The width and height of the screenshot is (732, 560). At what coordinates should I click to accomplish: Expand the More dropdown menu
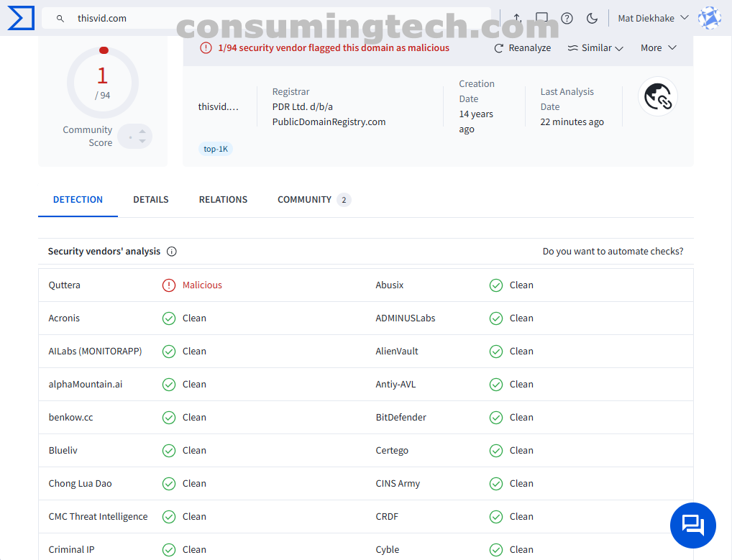coord(658,48)
